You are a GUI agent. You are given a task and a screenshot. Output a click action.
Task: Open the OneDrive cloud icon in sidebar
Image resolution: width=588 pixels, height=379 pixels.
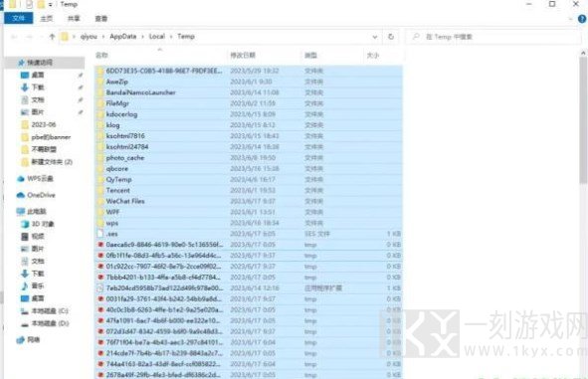[x=21, y=195]
